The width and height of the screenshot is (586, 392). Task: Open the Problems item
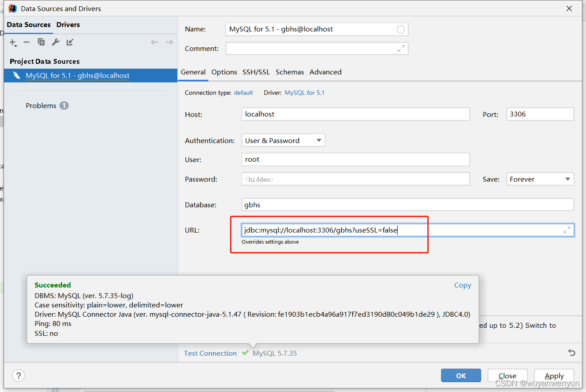pos(41,105)
